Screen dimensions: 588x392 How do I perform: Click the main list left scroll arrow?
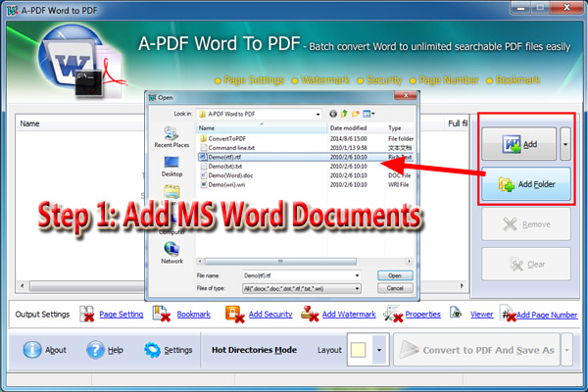[x=23, y=286]
